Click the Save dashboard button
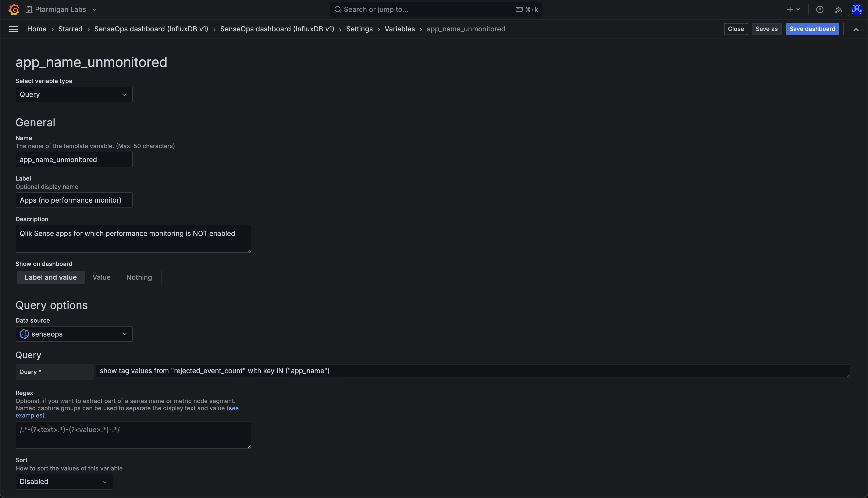This screenshot has width=868, height=498. tap(812, 29)
